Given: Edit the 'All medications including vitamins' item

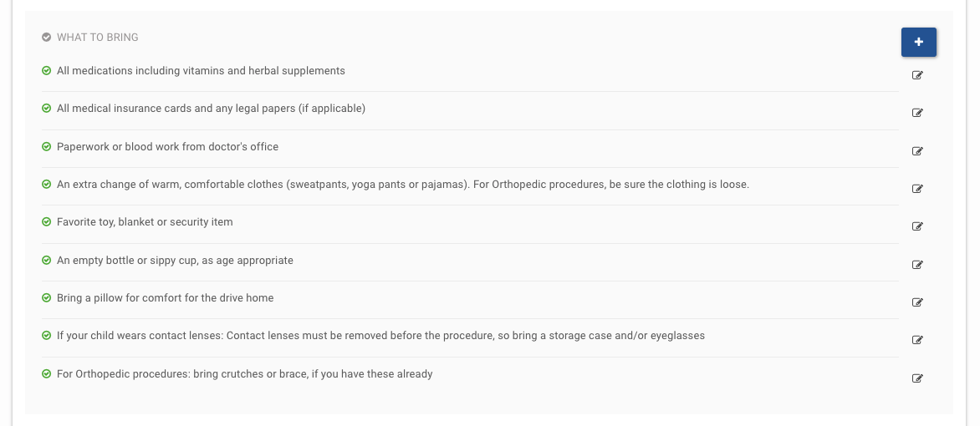Looking at the screenshot, I should (917, 75).
